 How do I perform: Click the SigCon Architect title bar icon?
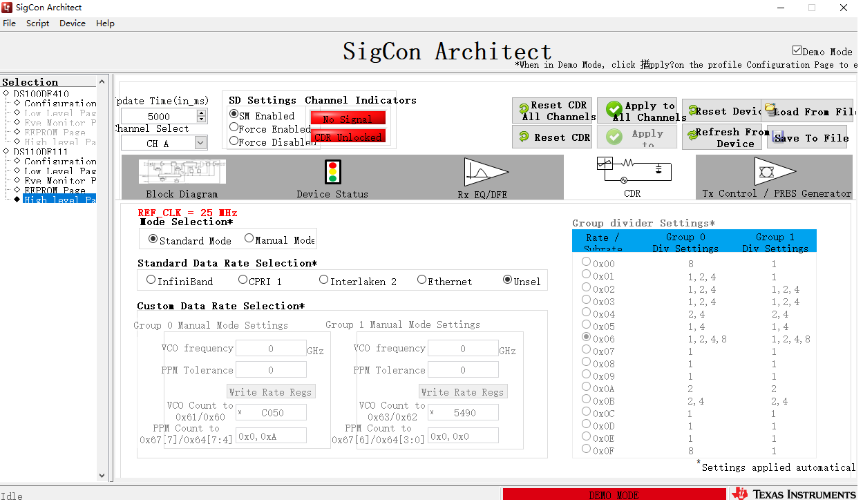click(x=7, y=8)
